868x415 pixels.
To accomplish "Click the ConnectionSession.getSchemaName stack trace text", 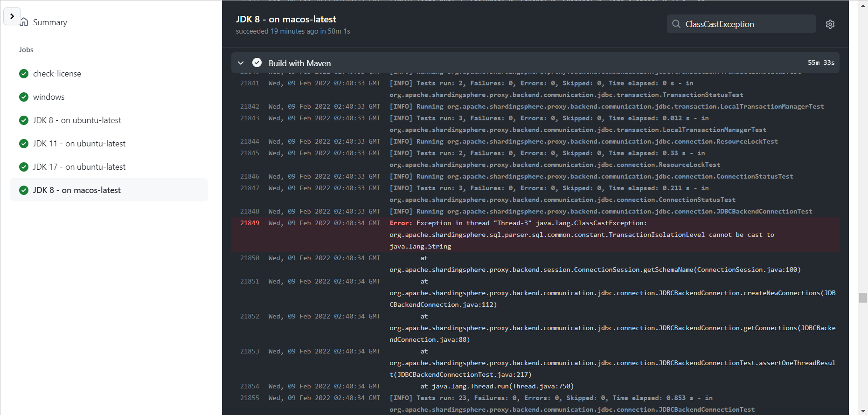I will click(595, 270).
